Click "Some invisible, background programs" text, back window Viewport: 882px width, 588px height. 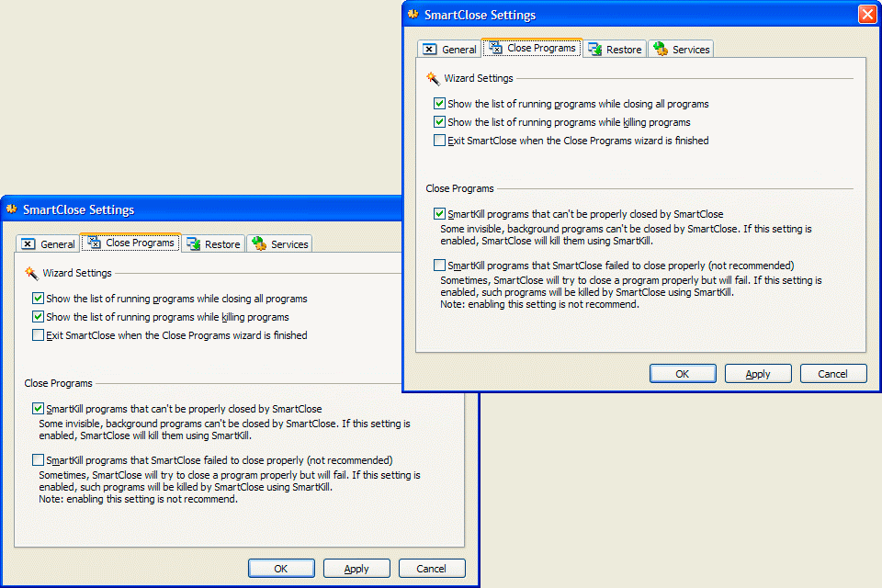pos(224,424)
